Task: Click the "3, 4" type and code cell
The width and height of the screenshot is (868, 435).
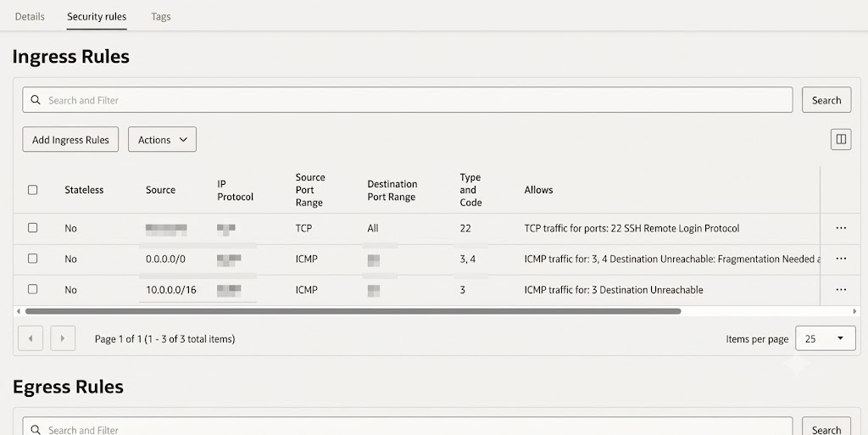Action: tap(467, 259)
